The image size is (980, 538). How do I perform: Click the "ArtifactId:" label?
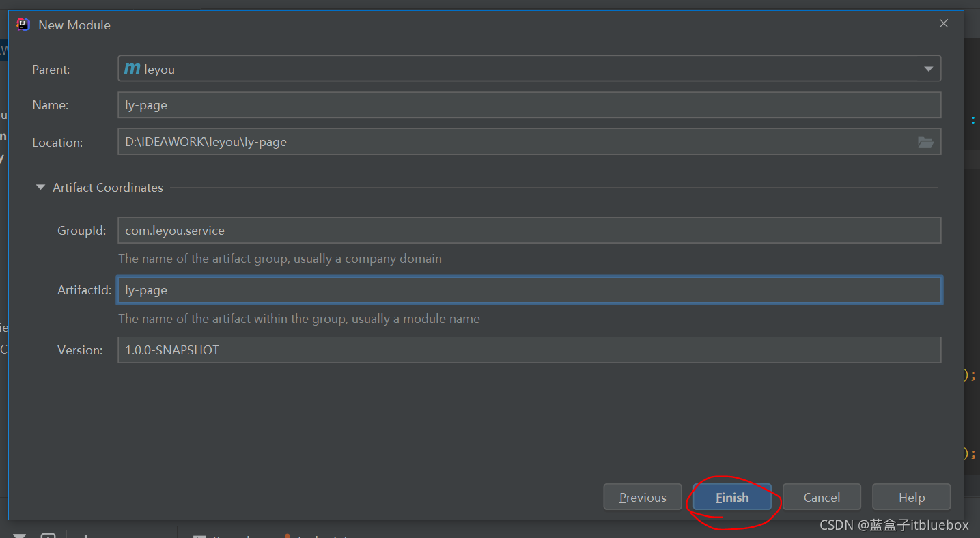pos(84,290)
